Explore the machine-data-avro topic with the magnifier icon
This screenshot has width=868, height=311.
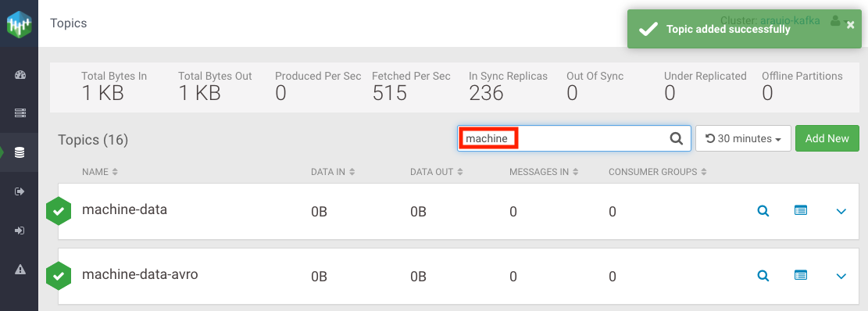(763, 275)
